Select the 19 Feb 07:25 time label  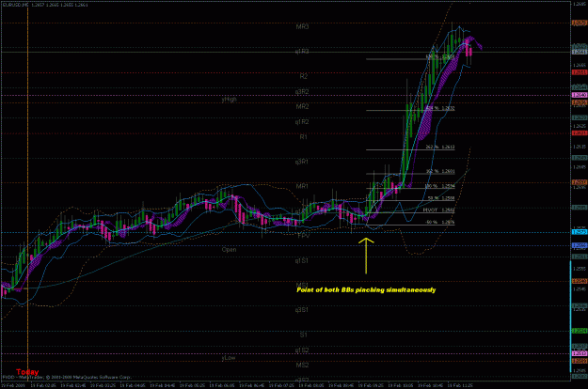coord(281,385)
